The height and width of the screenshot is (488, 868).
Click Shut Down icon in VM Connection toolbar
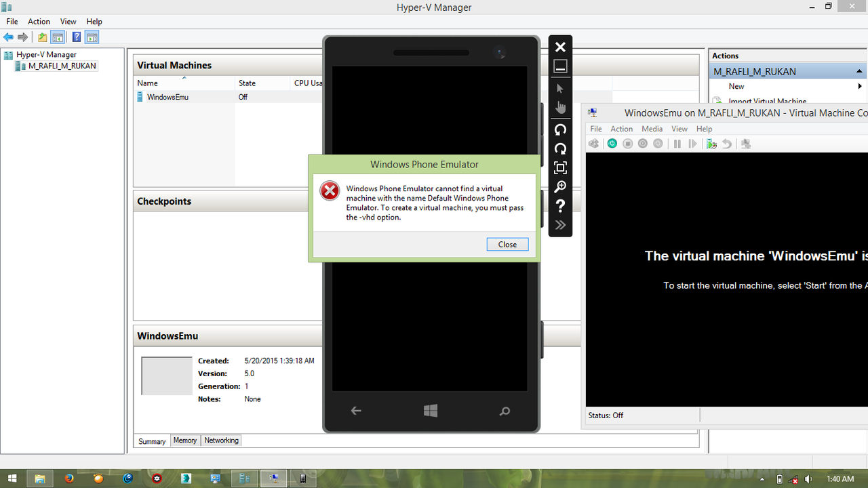643,144
